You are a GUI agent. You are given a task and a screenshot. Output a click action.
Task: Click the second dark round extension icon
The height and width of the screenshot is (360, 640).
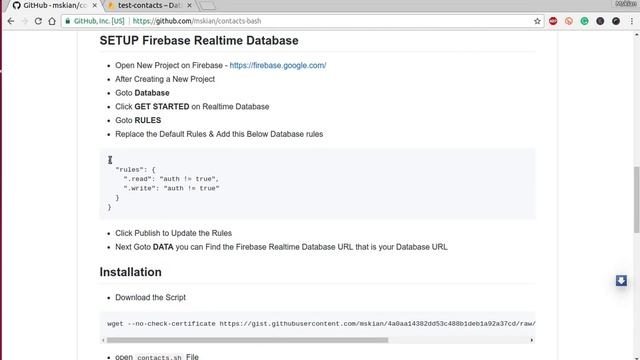(x=616, y=21)
